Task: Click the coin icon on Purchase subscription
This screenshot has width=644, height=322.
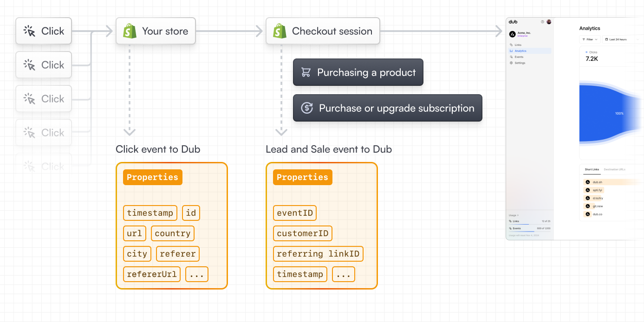Action: pos(306,108)
